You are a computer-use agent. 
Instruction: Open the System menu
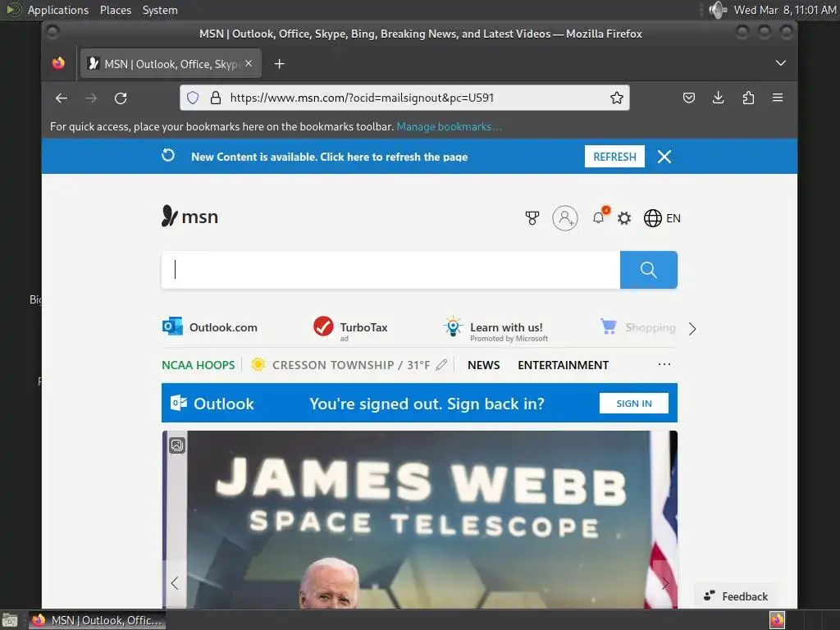tap(160, 10)
